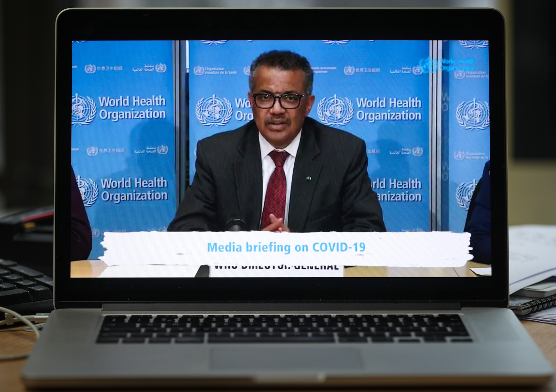This screenshot has height=392, width=556.
Task: Click 'World Health Organization' text right of speaker
Action: [x=388, y=109]
